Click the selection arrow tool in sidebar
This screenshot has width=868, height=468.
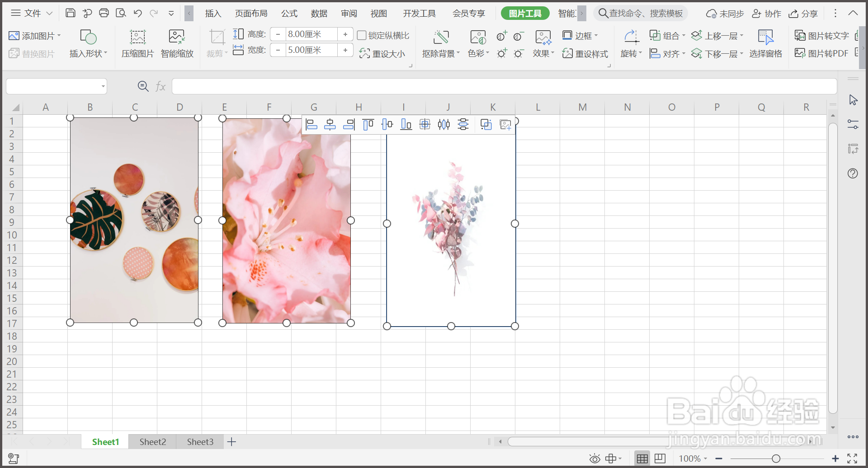pyautogui.click(x=853, y=100)
